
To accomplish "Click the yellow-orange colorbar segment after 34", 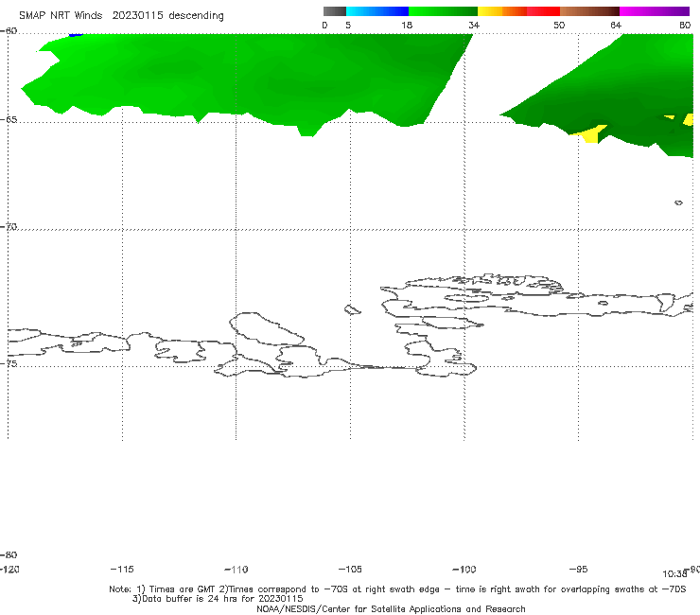I will point(502,11).
